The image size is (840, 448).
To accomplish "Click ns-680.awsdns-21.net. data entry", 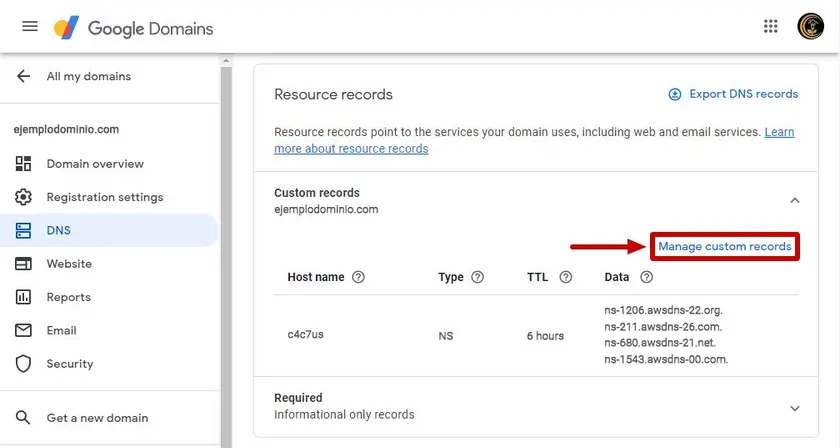I will (x=660, y=342).
